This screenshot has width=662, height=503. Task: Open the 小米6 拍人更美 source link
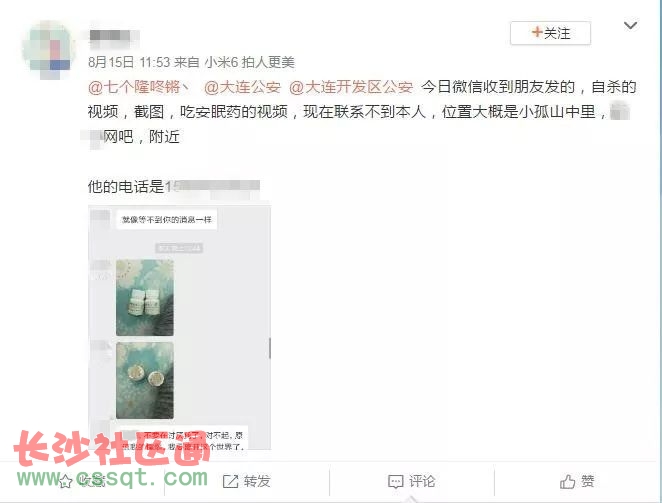250,63
